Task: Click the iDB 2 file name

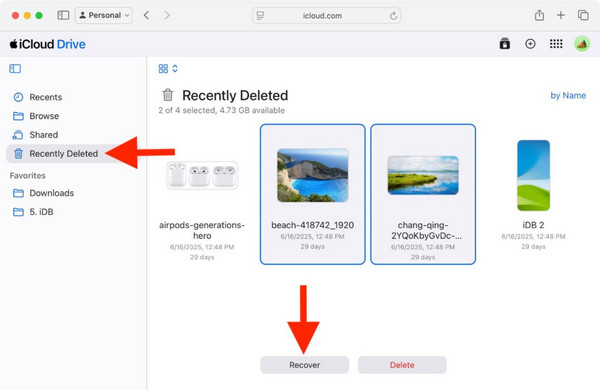Action: pyautogui.click(x=533, y=225)
